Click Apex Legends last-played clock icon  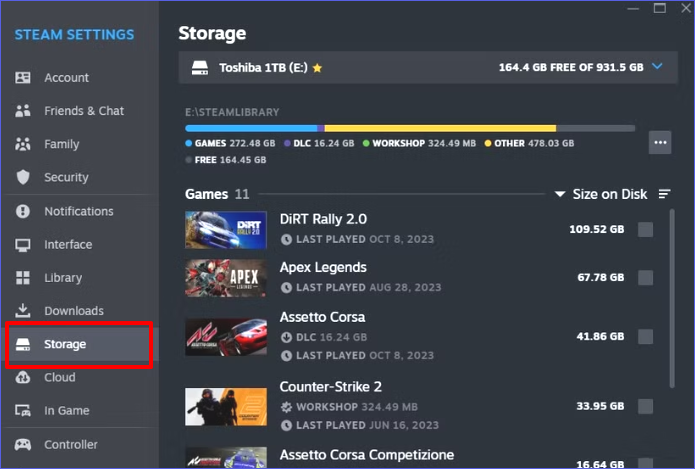pos(286,288)
